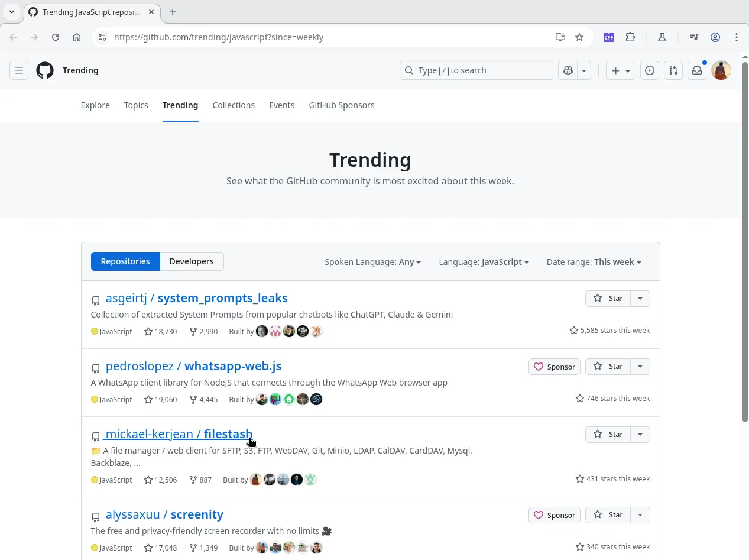Open alyssaxuu / screenity repository

164,514
